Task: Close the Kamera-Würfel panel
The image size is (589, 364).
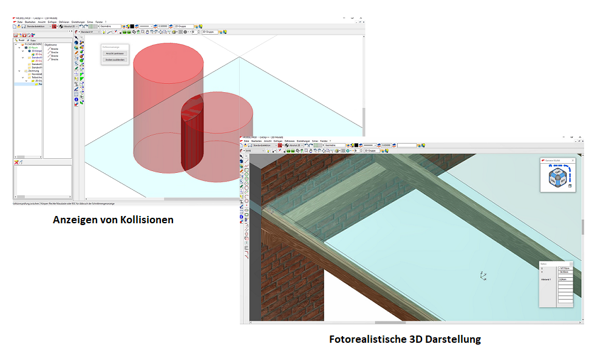Action: 573,161
